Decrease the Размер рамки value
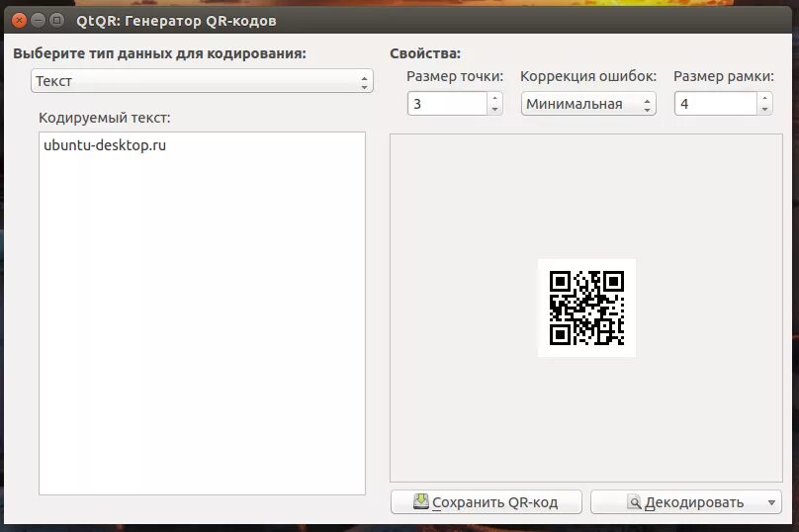The height and width of the screenshot is (532, 799). click(764, 109)
